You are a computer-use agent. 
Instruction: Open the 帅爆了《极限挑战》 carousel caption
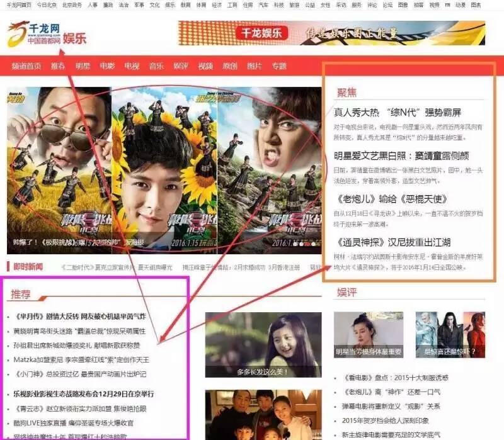[78, 242]
